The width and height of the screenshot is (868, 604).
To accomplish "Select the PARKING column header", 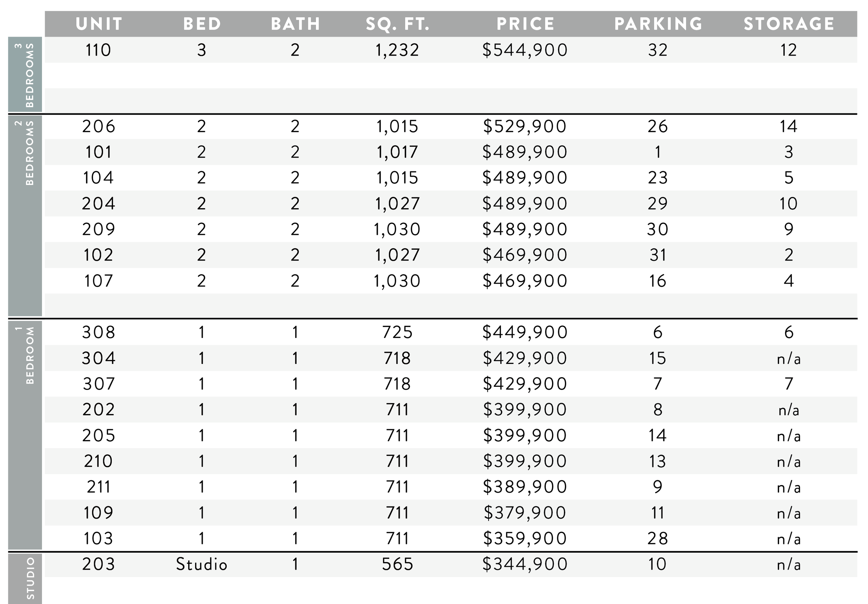I will (x=658, y=24).
